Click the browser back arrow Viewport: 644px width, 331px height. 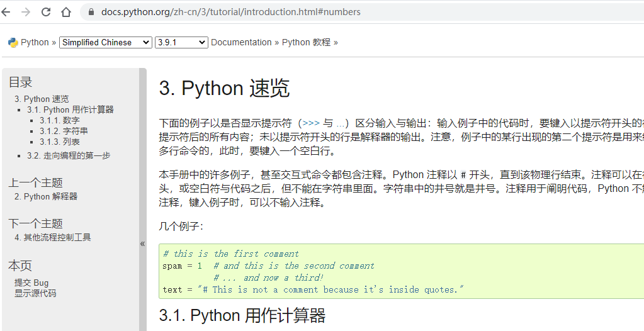[x=5, y=12]
